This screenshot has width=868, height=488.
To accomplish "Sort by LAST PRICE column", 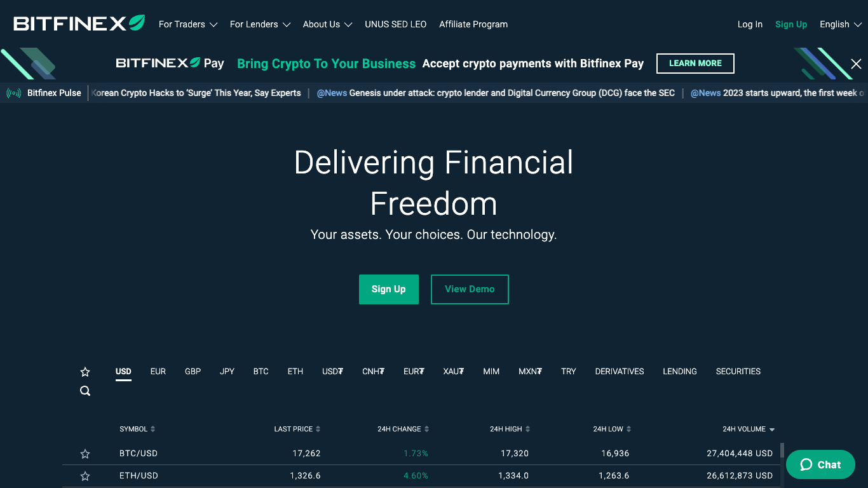I will pos(297,429).
